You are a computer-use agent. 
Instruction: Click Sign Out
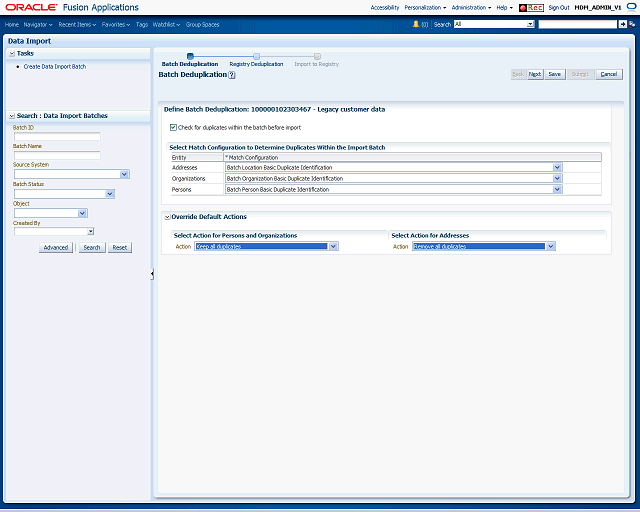point(559,8)
